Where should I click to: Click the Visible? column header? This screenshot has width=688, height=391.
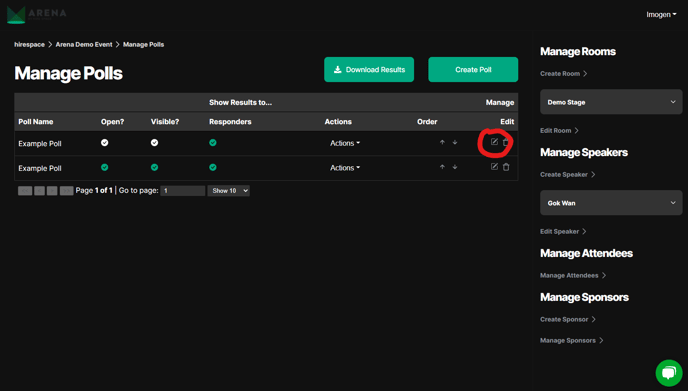click(165, 122)
